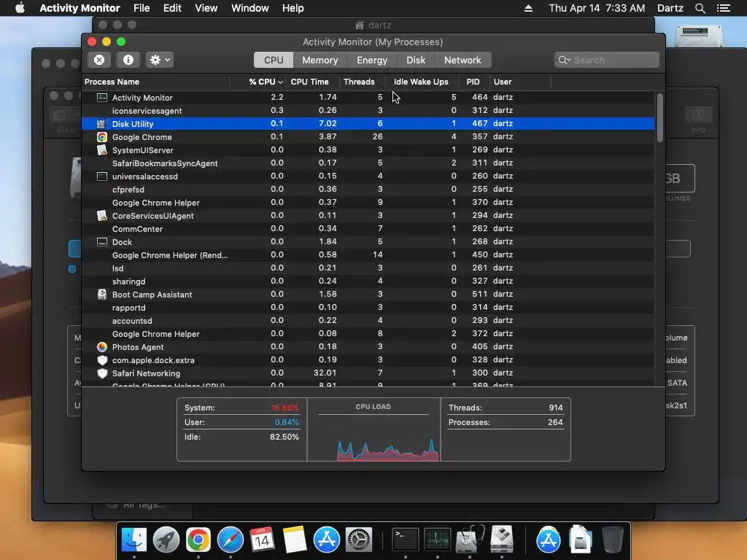Open the File menu
The width and height of the screenshot is (747, 560).
(x=142, y=8)
